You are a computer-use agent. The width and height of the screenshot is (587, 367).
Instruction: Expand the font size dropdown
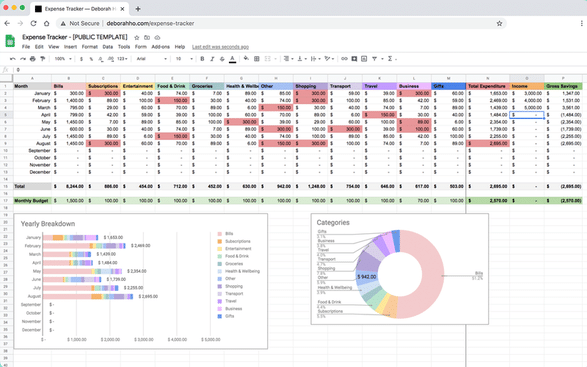click(x=184, y=59)
